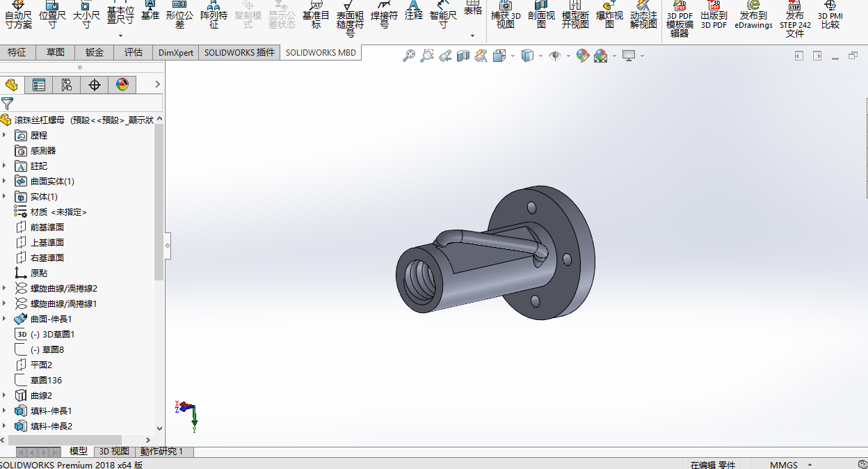Expand the display pane arrow beside manager tabs

[x=157, y=84]
